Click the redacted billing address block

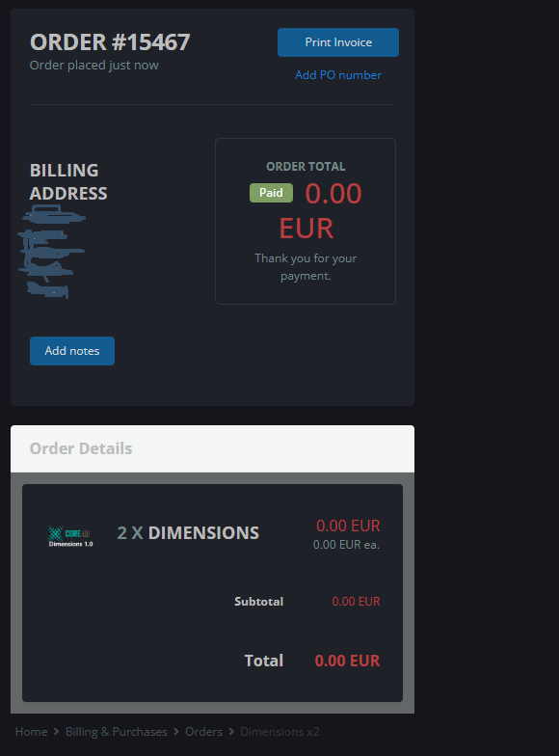tap(52, 251)
